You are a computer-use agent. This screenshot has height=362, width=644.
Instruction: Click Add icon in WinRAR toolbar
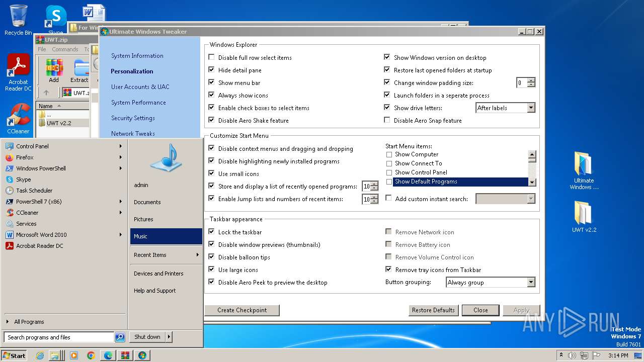point(54,71)
